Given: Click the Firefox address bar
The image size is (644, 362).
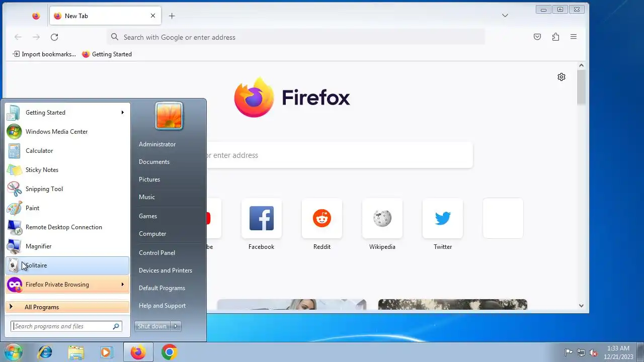Looking at the screenshot, I should point(296,37).
